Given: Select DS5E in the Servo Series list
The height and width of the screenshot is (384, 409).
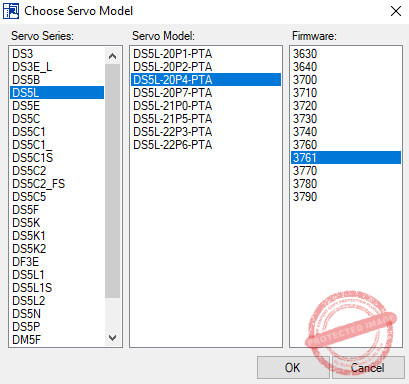Looking at the screenshot, I should coord(57,106).
